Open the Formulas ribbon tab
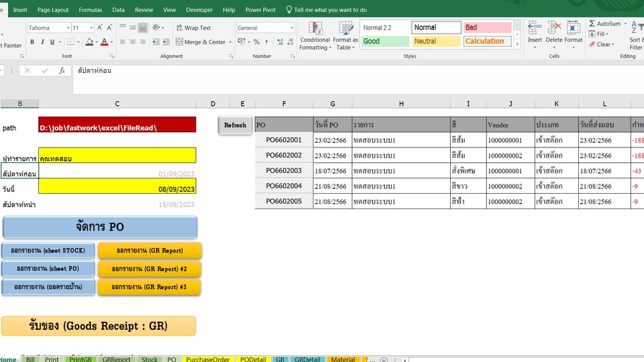 coord(91,10)
